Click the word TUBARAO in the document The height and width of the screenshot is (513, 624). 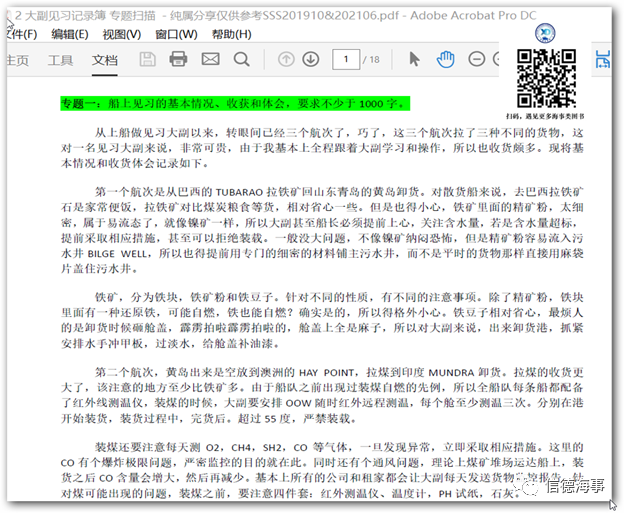tap(239, 193)
